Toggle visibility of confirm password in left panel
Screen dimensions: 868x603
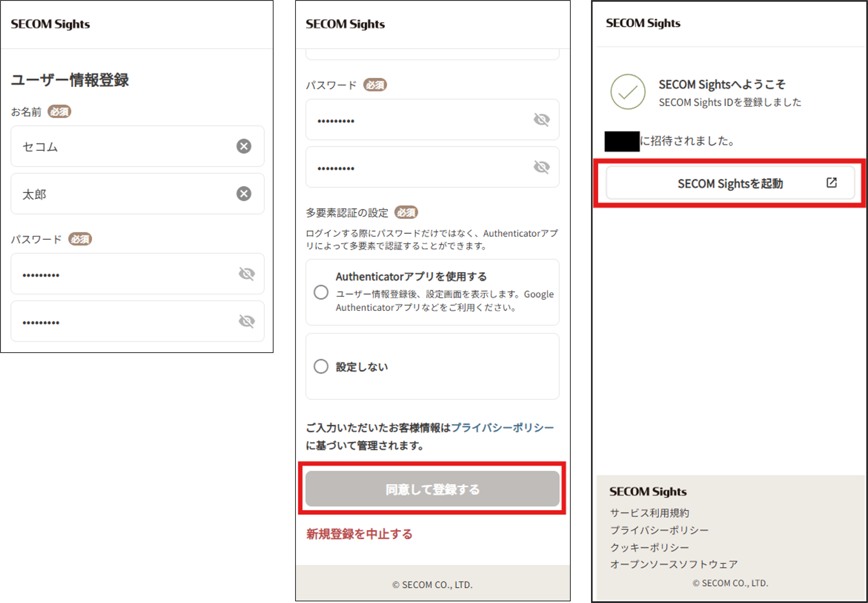(247, 321)
